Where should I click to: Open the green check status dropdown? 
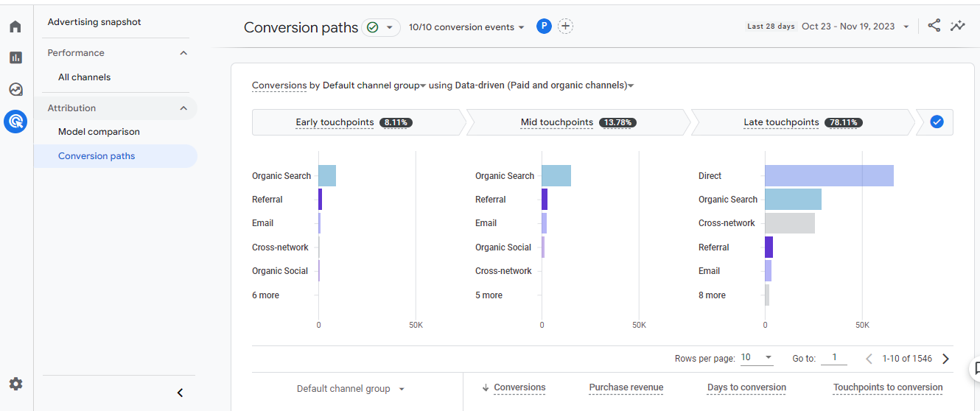tap(381, 27)
